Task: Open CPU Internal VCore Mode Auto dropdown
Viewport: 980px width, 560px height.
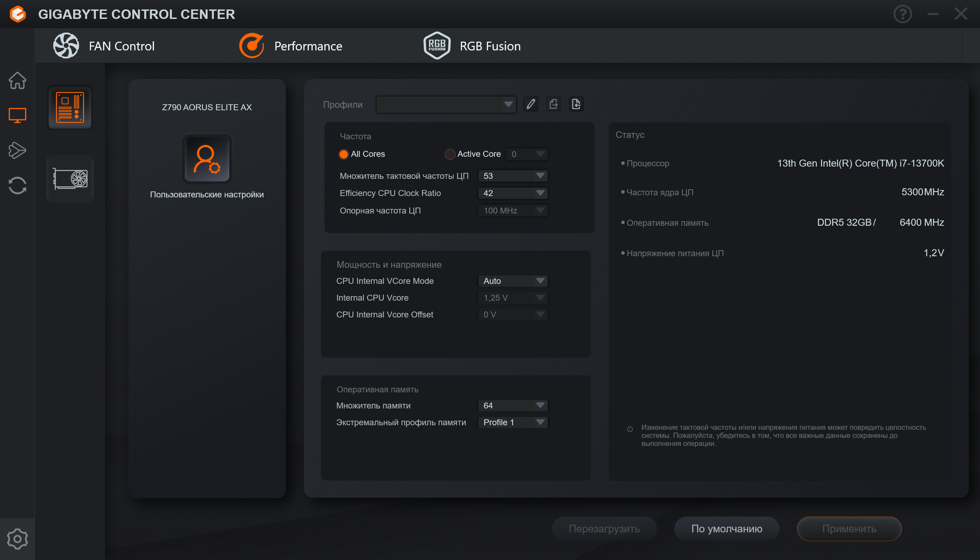Action: 513,281
